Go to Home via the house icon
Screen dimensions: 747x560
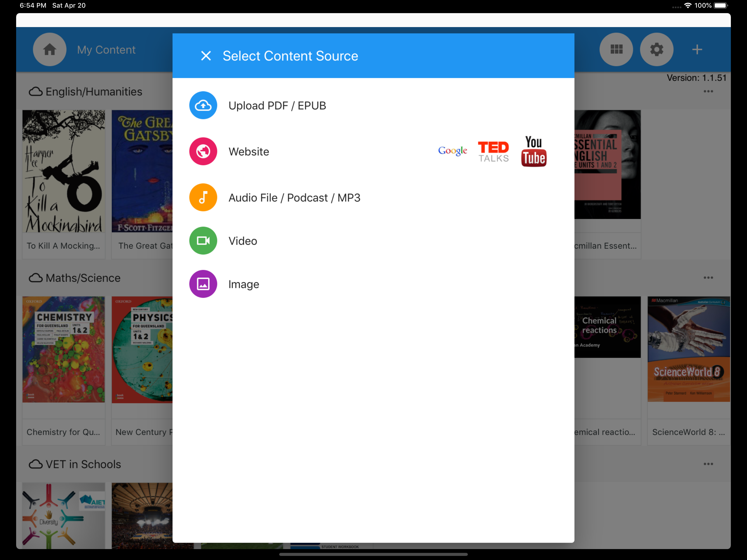pos(50,50)
